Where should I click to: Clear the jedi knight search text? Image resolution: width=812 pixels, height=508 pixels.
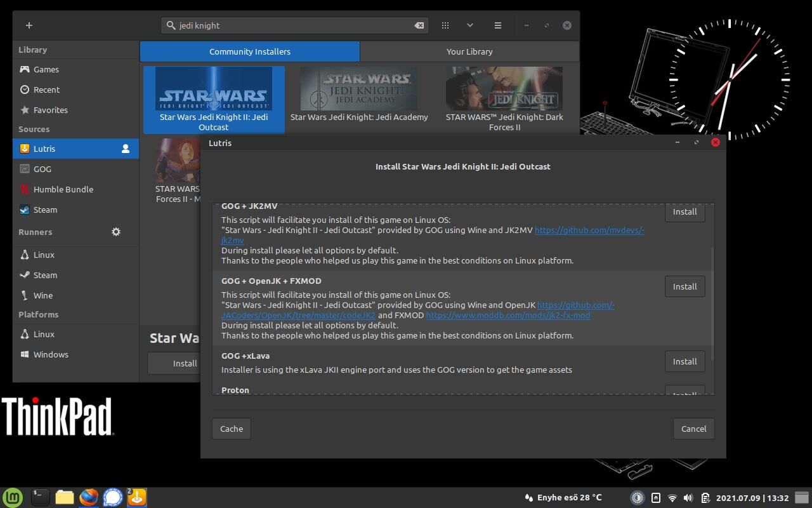click(x=419, y=25)
